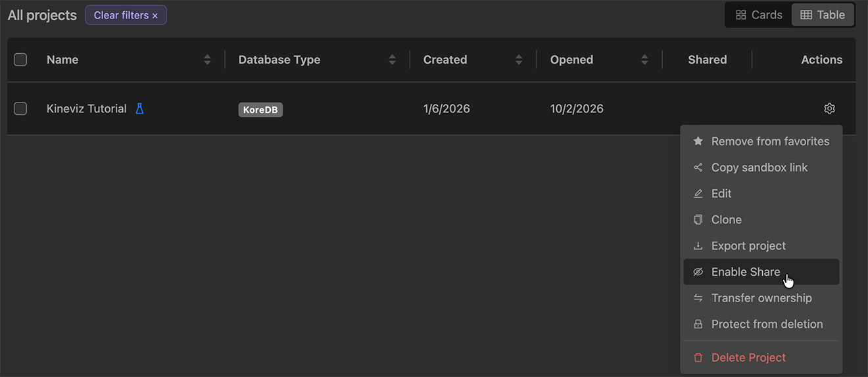Viewport: 868px width, 377px height.
Task: Select Clone from the actions menu
Action: [x=761, y=219]
